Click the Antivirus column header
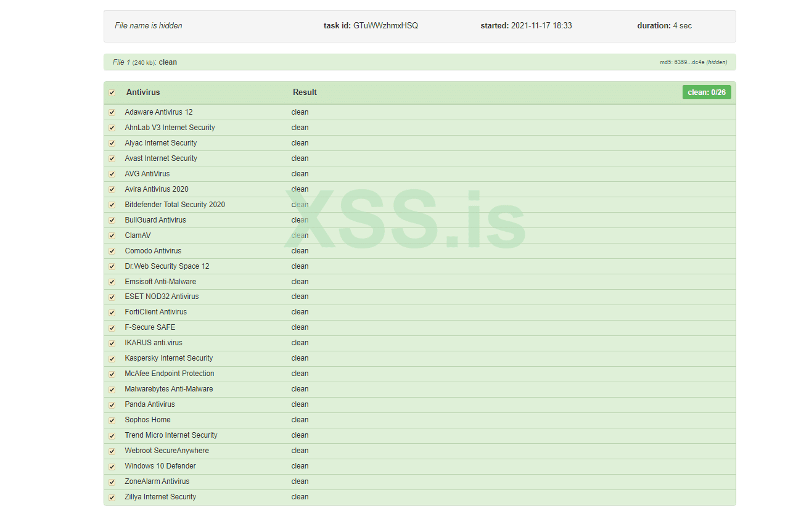Viewport: 809px width, 532px height. [143, 92]
